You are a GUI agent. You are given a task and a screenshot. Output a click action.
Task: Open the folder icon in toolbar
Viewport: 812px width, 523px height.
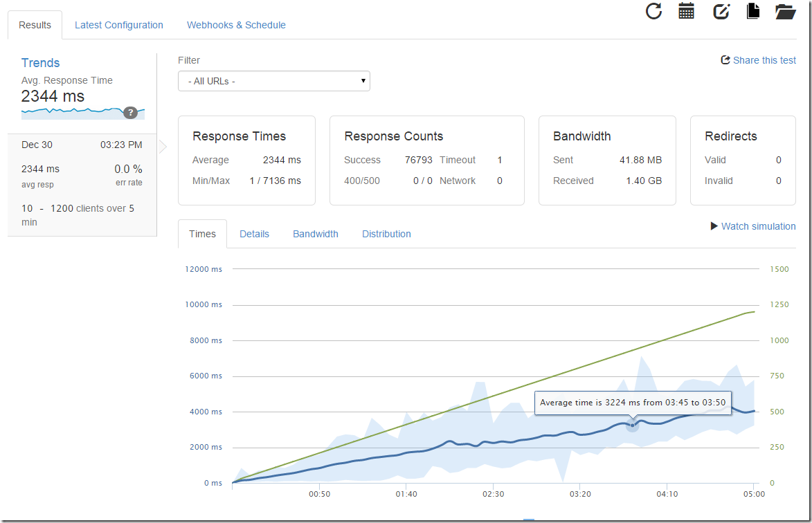point(785,11)
